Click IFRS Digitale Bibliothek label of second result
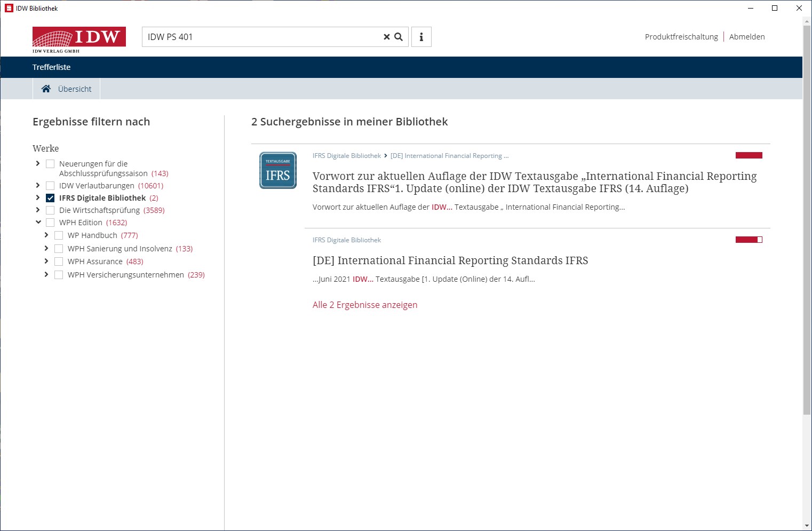Image resolution: width=812 pixels, height=531 pixels. [x=347, y=240]
